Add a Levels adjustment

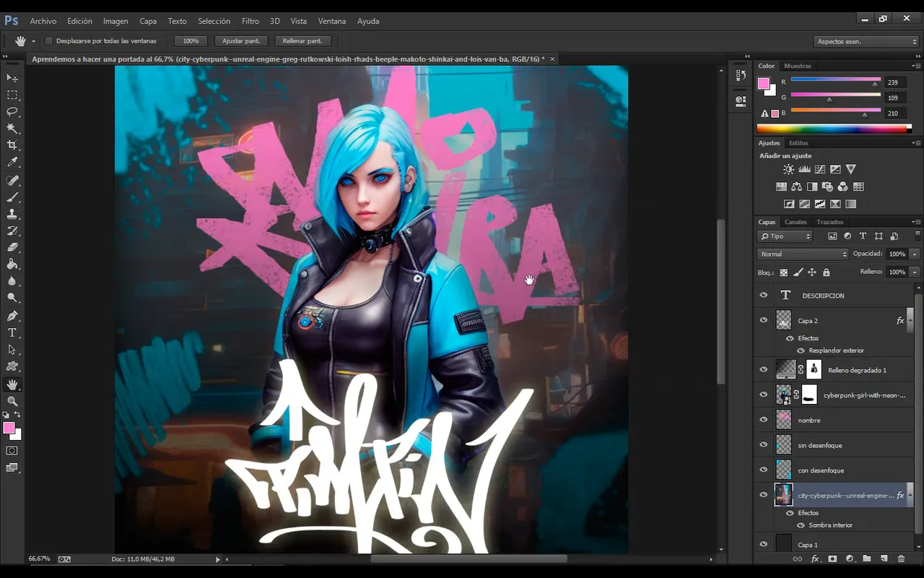(804, 169)
